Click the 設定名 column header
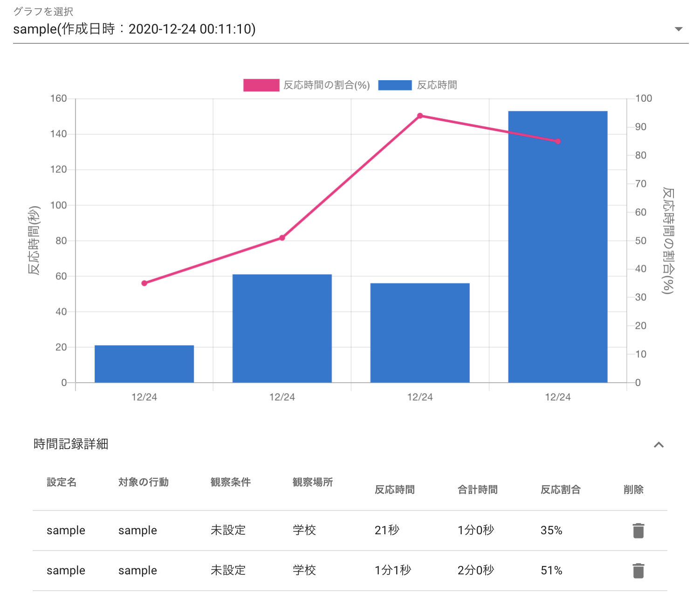Image resolution: width=700 pixels, height=593 pixels. pyautogui.click(x=62, y=482)
